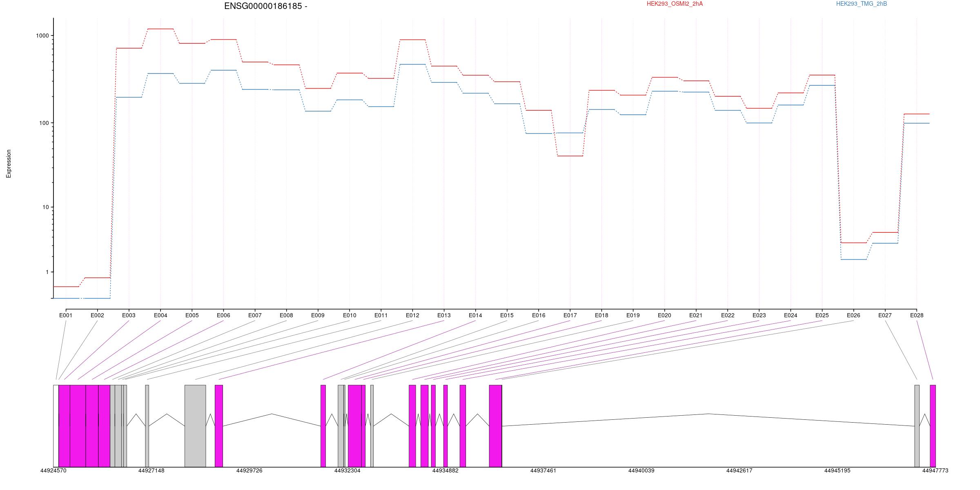Click exon label E021
Image resolution: width=980 pixels, height=490 pixels.
696,315
